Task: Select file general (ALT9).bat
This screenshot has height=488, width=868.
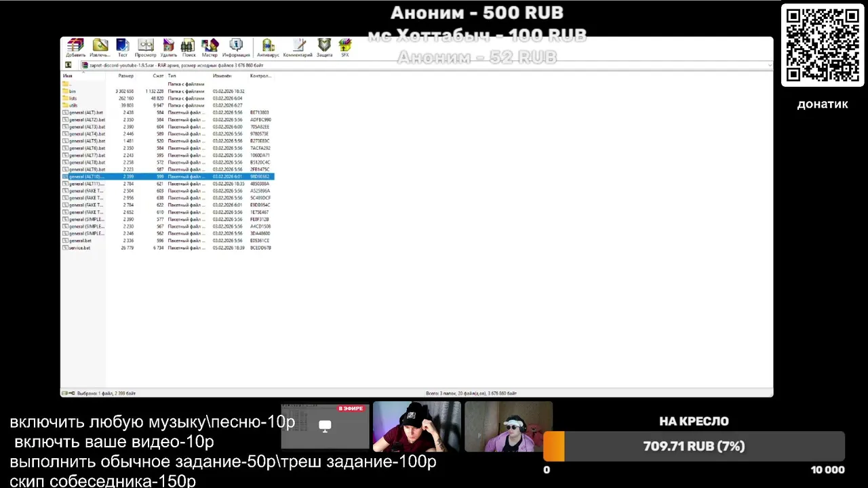Action: point(167,169)
